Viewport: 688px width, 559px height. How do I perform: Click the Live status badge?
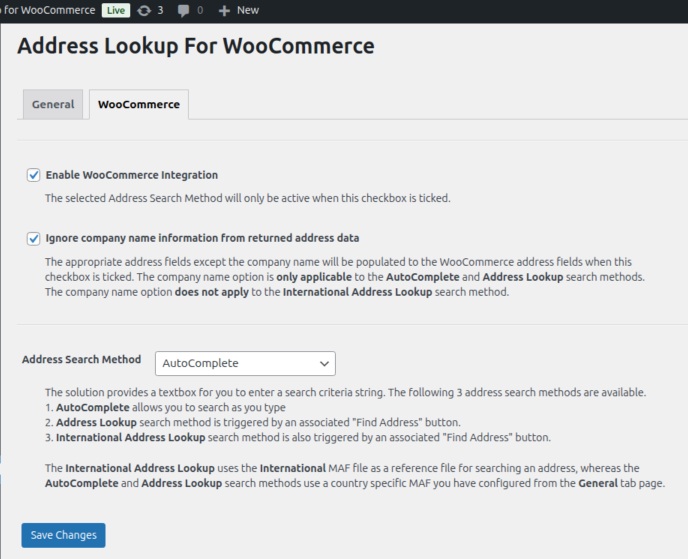116,10
